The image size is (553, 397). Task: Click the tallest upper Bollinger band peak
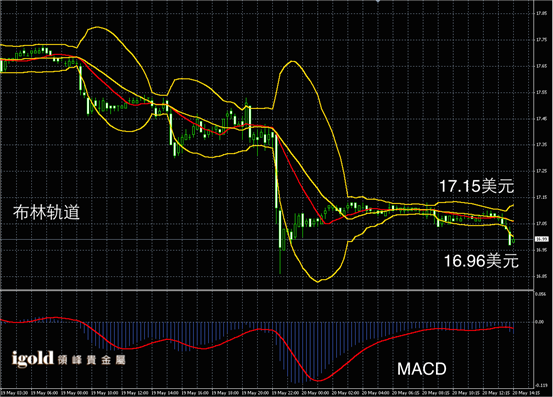97,27
